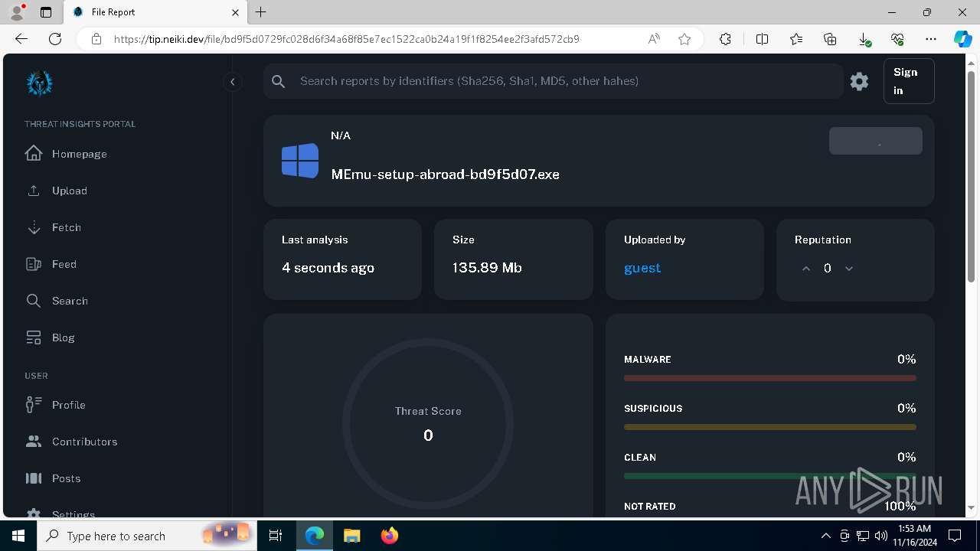980x551 pixels.
Task: Open browser Extensions puzzle icon
Action: (x=726, y=39)
